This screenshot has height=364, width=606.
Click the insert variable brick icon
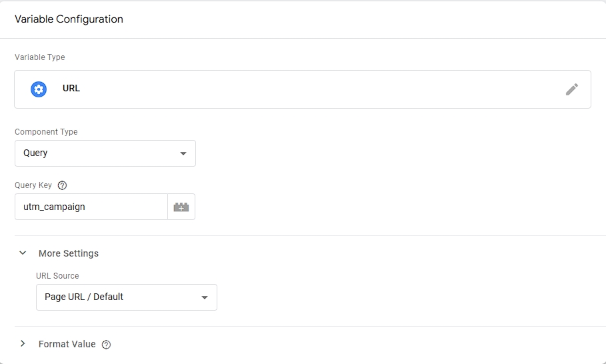pyautogui.click(x=181, y=207)
